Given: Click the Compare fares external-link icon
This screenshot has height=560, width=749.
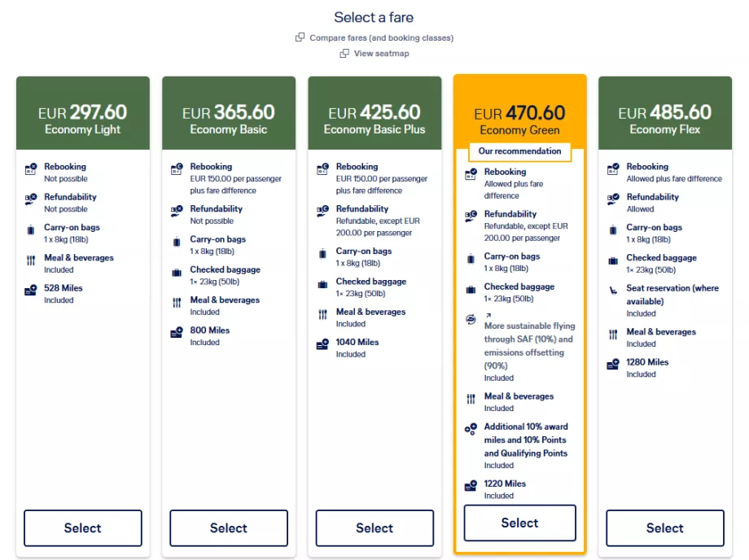Looking at the screenshot, I should pyautogui.click(x=300, y=37).
